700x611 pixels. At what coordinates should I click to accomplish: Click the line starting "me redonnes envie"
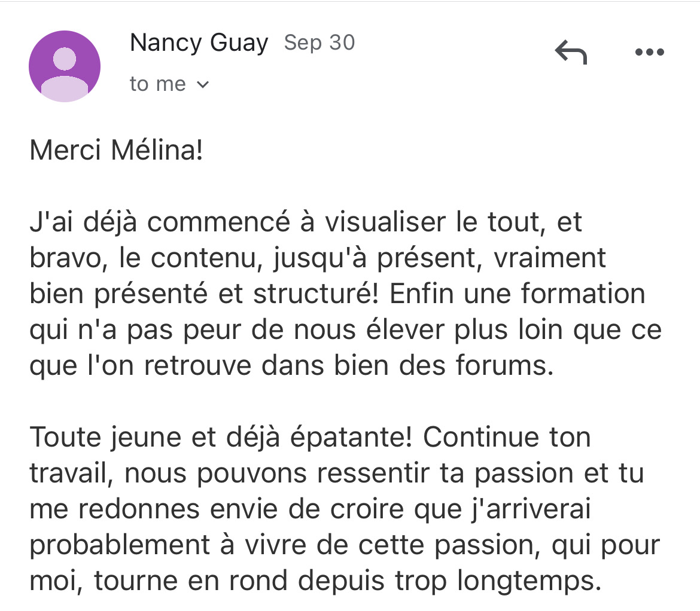click(x=310, y=509)
